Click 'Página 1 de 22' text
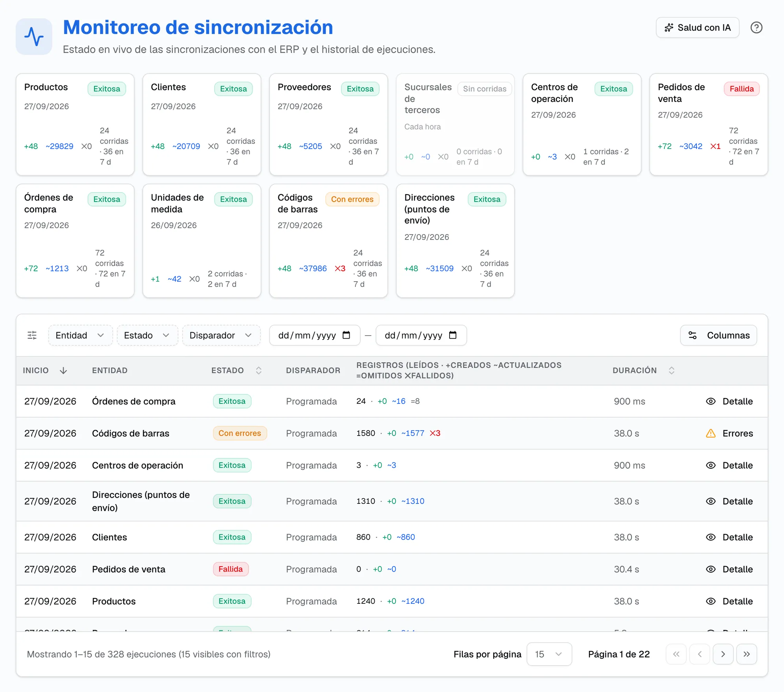The image size is (784, 692). click(619, 654)
